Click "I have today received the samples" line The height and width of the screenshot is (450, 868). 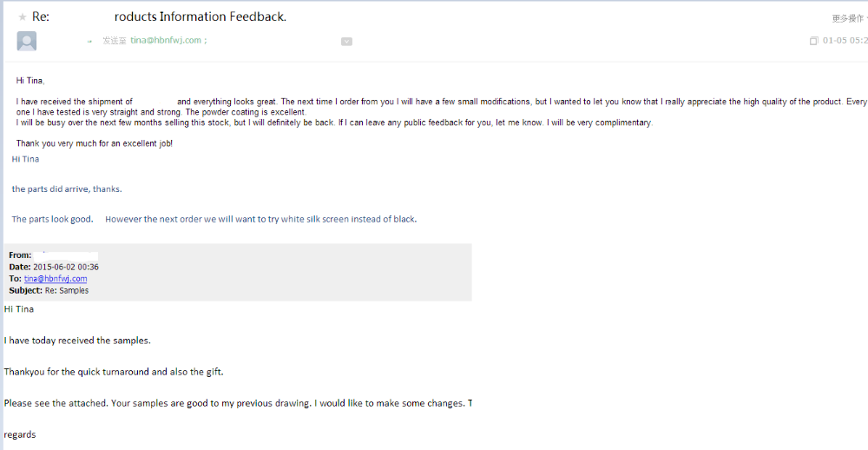(77, 341)
